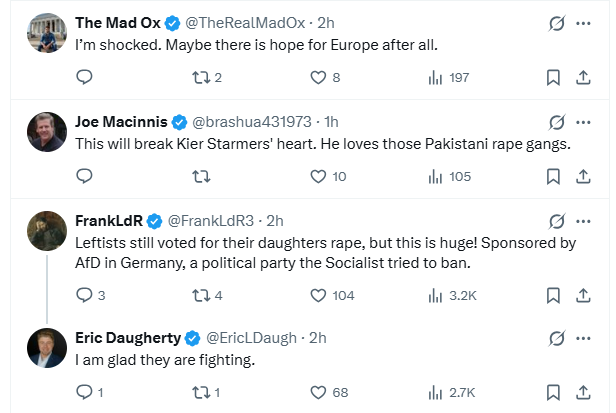Like Joe Macinnis's tweet
616x413 pixels.
pyautogui.click(x=319, y=176)
